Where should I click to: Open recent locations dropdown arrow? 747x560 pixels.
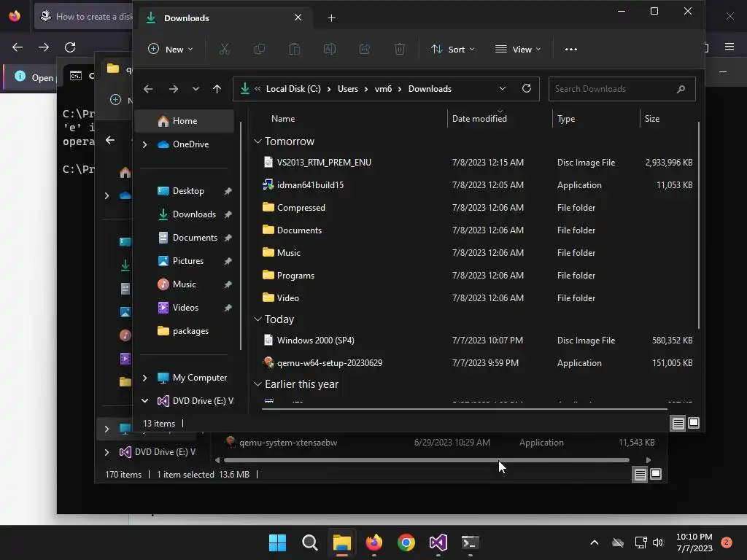coord(196,89)
